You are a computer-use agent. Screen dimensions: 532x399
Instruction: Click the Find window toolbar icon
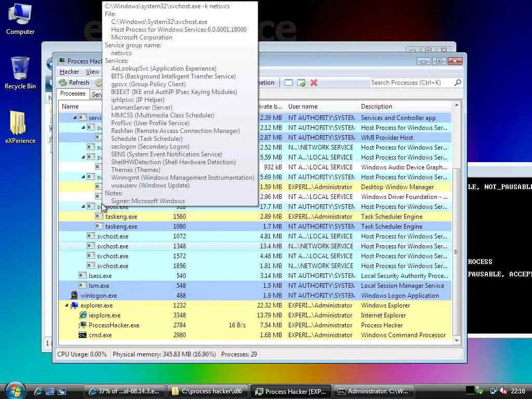click(x=288, y=83)
